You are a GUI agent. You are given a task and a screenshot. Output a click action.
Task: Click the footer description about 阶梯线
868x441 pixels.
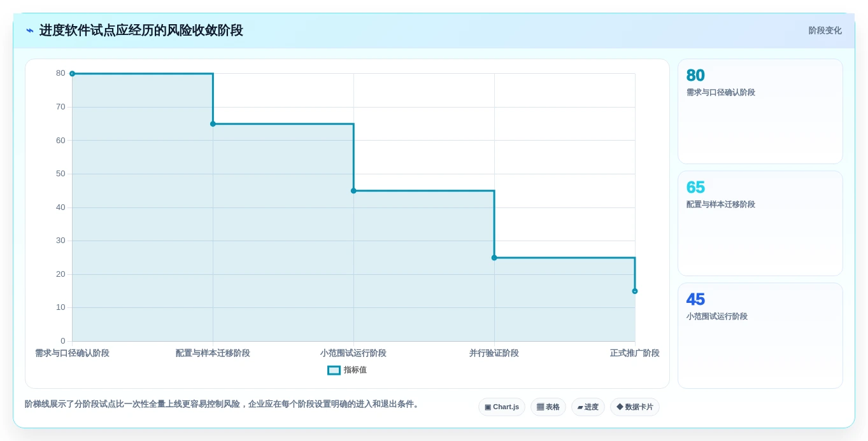[223, 404]
